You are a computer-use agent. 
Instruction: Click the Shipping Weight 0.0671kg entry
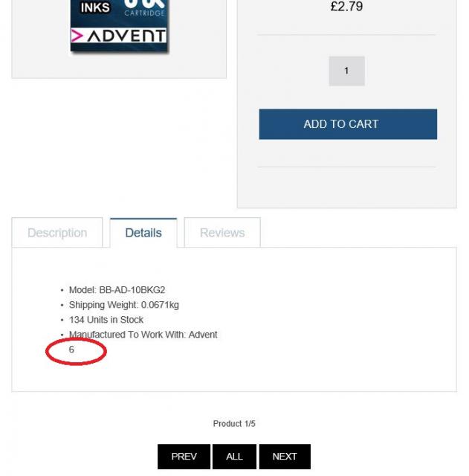click(x=124, y=305)
